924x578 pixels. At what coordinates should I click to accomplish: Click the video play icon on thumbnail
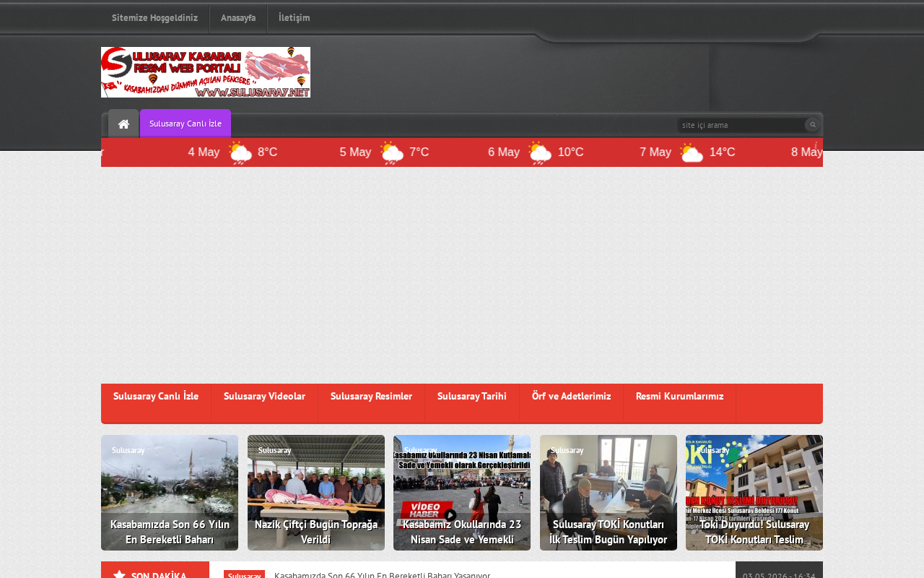click(450, 515)
